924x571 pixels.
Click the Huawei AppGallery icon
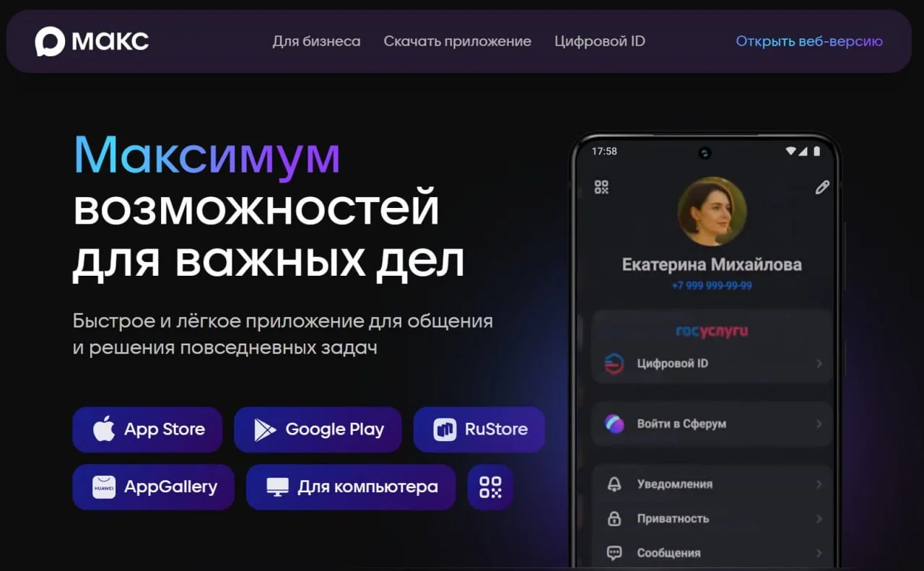click(x=103, y=487)
